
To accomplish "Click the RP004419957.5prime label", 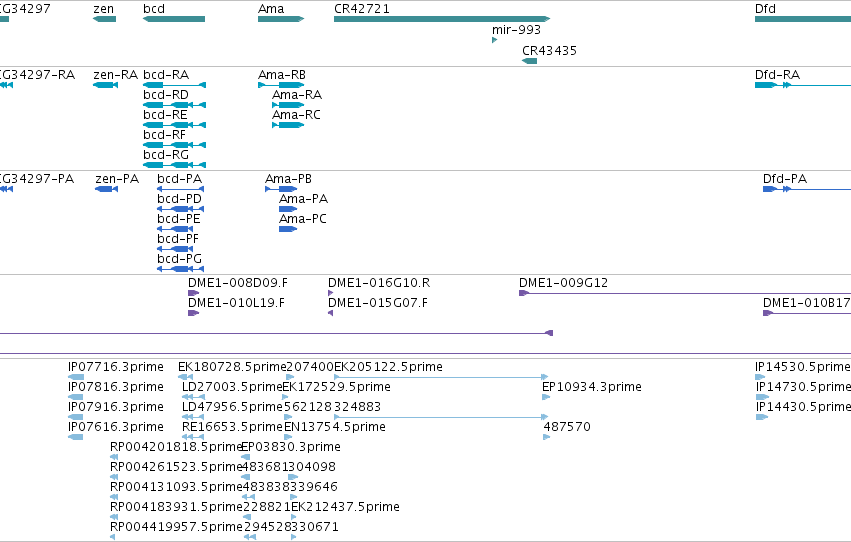I will click(176, 527).
